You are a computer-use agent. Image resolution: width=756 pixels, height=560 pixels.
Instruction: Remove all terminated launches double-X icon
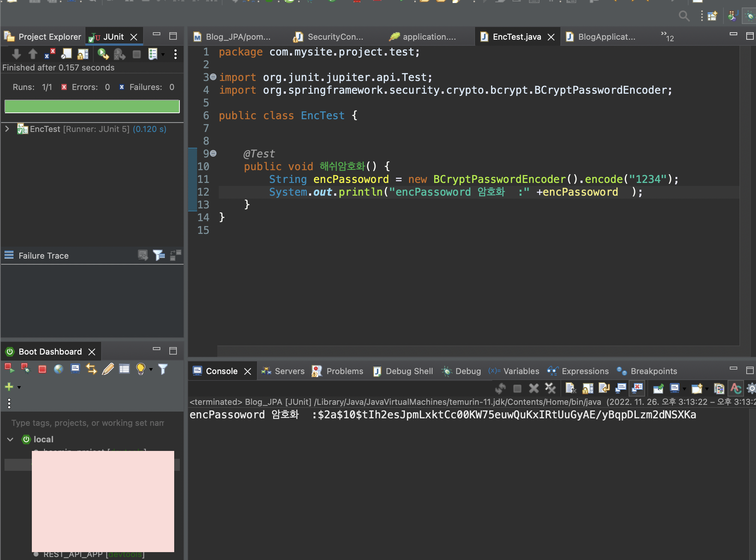pyautogui.click(x=550, y=388)
